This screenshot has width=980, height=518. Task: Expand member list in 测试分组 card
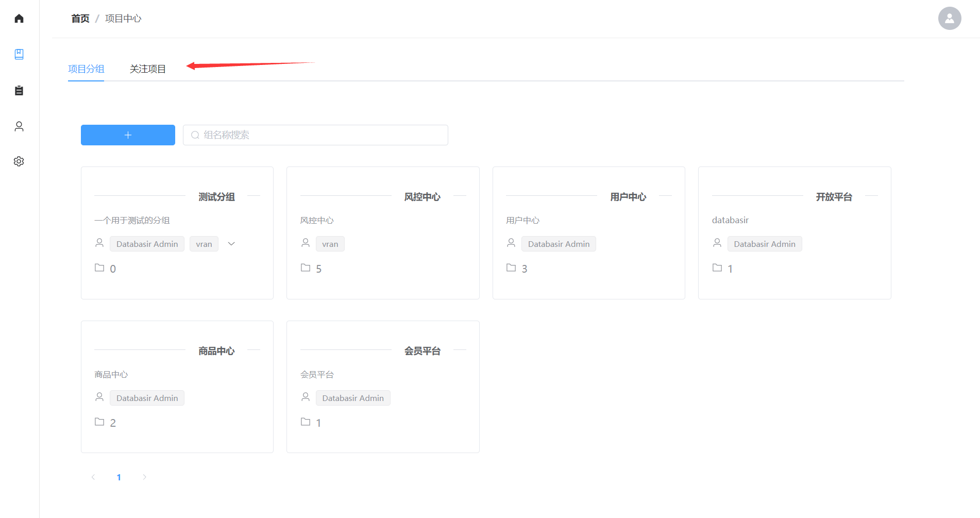click(x=231, y=244)
